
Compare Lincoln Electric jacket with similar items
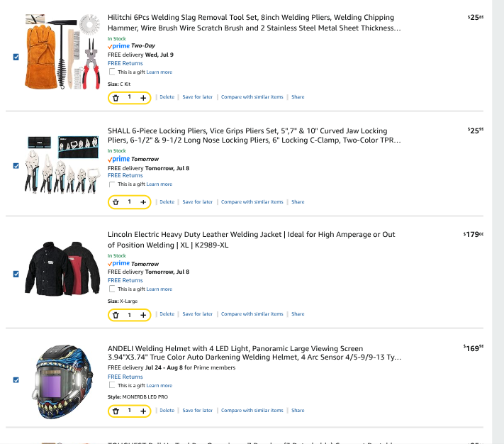point(252,313)
